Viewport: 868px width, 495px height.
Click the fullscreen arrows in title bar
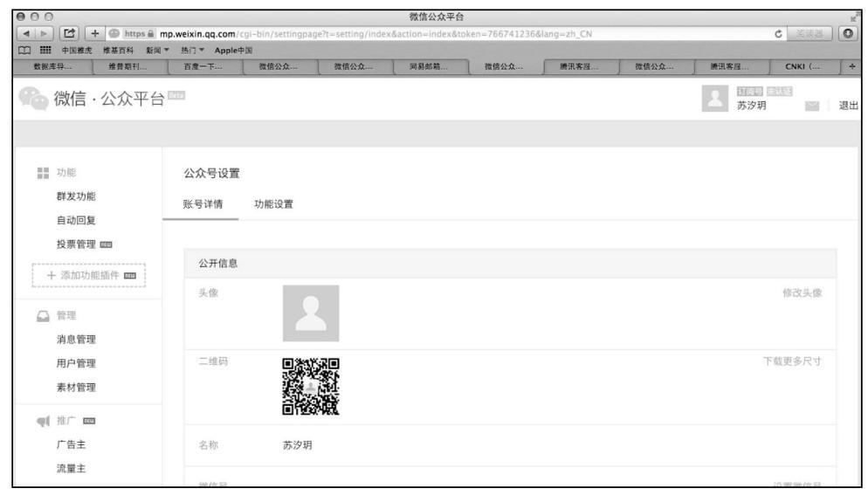(855, 17)
